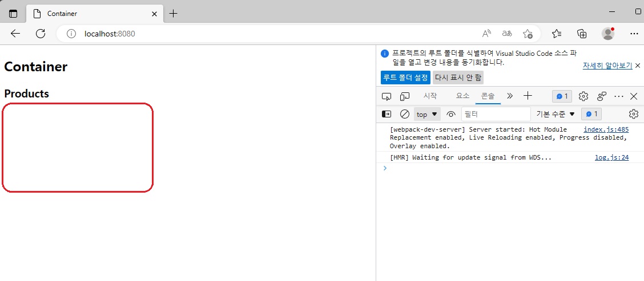Click the DevTools feedback icon
The width and height of the screenshot is (644, 281).
click(602, 96)
